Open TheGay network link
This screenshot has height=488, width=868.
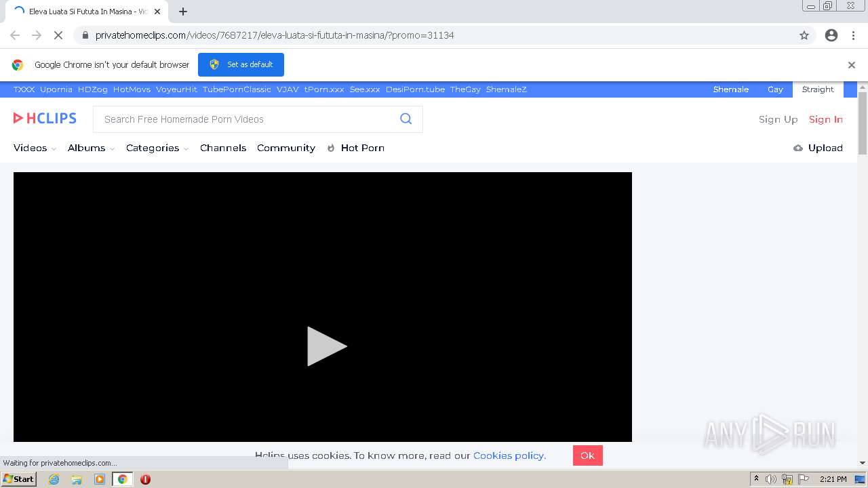(x=465, y=89)
